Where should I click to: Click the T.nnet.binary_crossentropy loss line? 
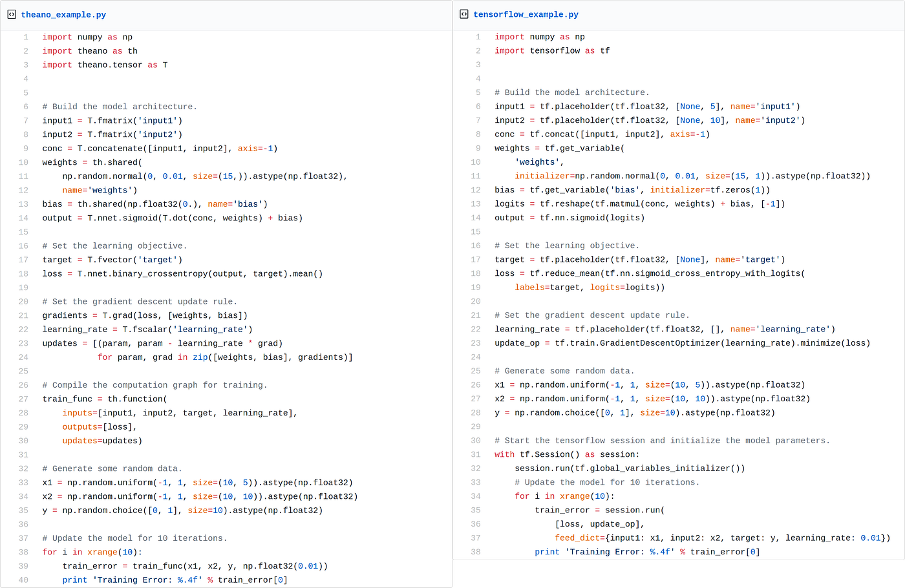point(183,273)
